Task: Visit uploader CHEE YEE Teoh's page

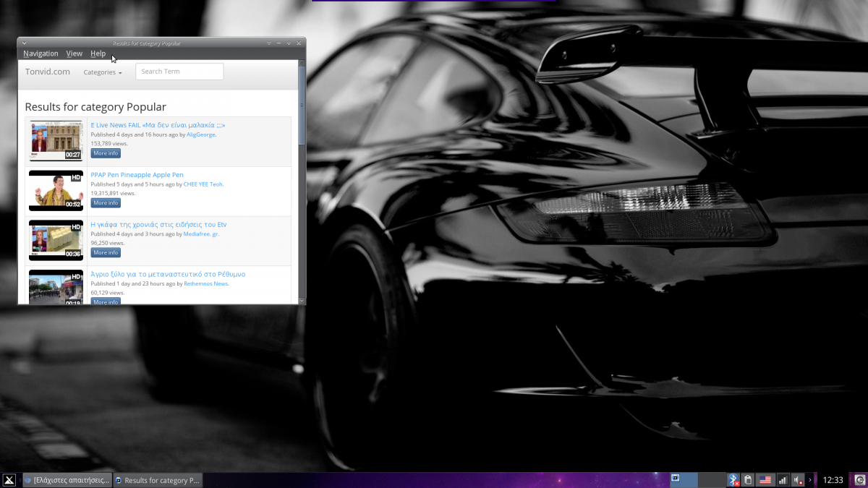Action: click(x=203, y=184)
